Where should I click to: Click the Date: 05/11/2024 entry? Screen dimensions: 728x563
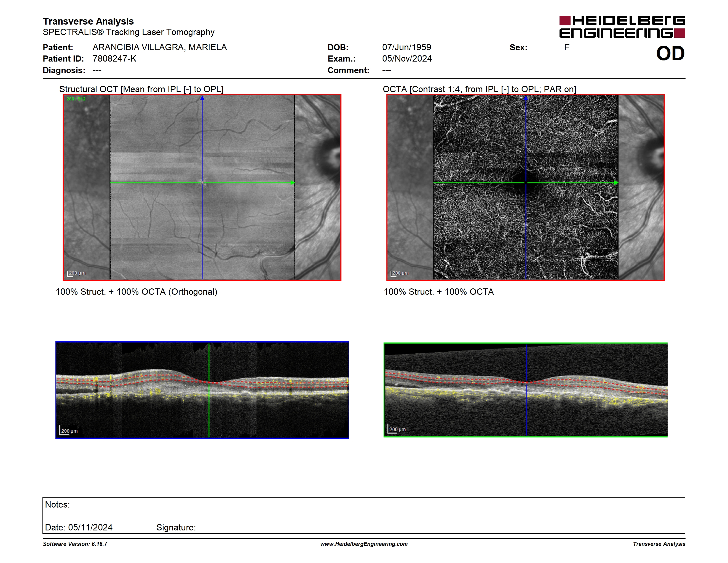(x=79, y=528)
